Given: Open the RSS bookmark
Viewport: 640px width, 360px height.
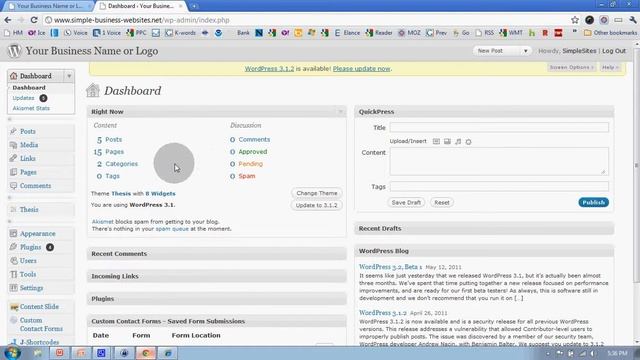Looking at the screenshot, I should point(484,33).
